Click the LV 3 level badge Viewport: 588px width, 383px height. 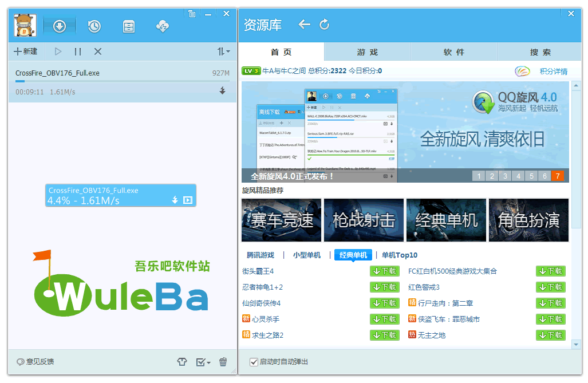click(x=251, y=71)
